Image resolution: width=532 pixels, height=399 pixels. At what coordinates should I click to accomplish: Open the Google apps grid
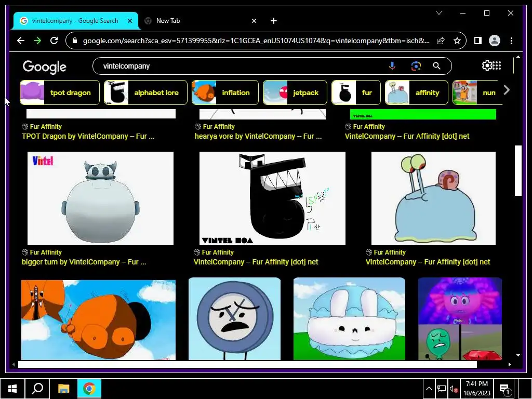497,65
